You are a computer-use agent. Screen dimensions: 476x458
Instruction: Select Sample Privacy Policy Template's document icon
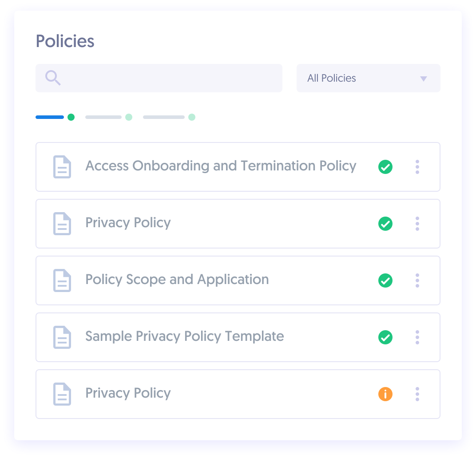point(62,337)
